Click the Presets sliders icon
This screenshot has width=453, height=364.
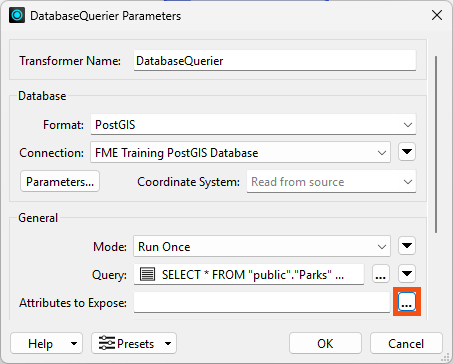point(107,343)
